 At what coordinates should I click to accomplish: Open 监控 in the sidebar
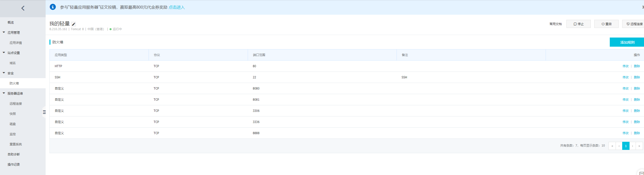point(13,134)
